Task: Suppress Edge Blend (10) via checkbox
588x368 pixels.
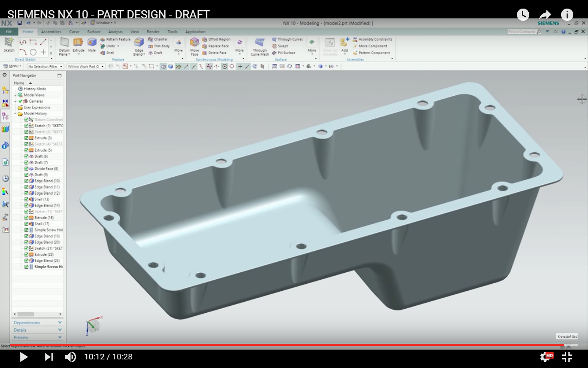Action: coord(26,181)
